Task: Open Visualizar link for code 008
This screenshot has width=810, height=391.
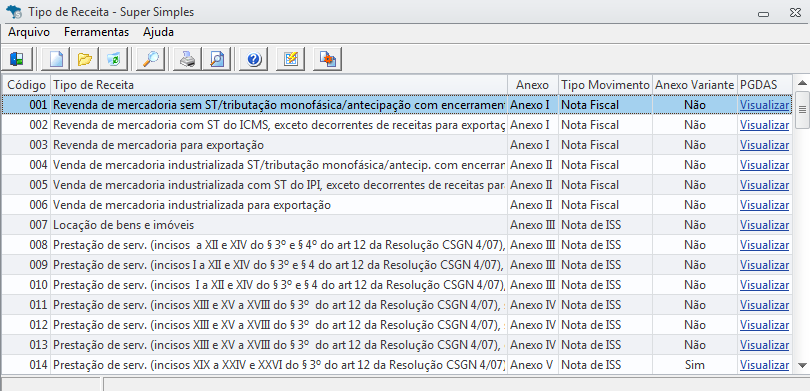Action: (764, 245)
